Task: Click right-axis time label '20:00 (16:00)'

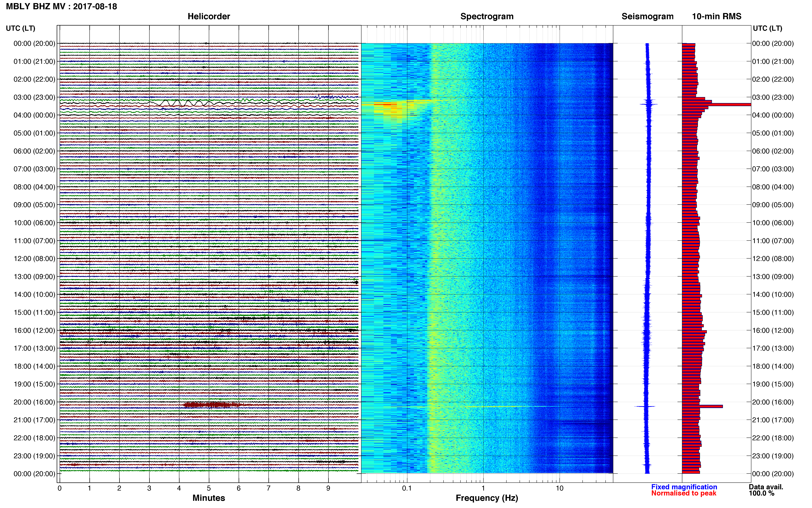Action: click(x=773, y=402)
